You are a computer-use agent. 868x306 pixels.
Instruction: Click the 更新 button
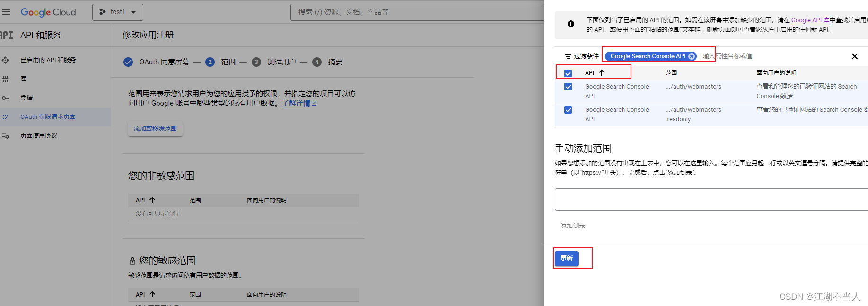tap(567, 259)
